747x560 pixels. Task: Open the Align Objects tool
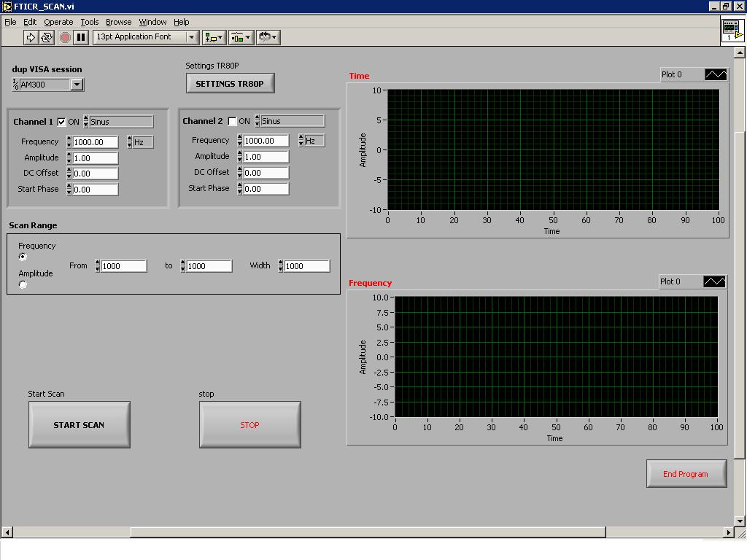tap(214, 37)
